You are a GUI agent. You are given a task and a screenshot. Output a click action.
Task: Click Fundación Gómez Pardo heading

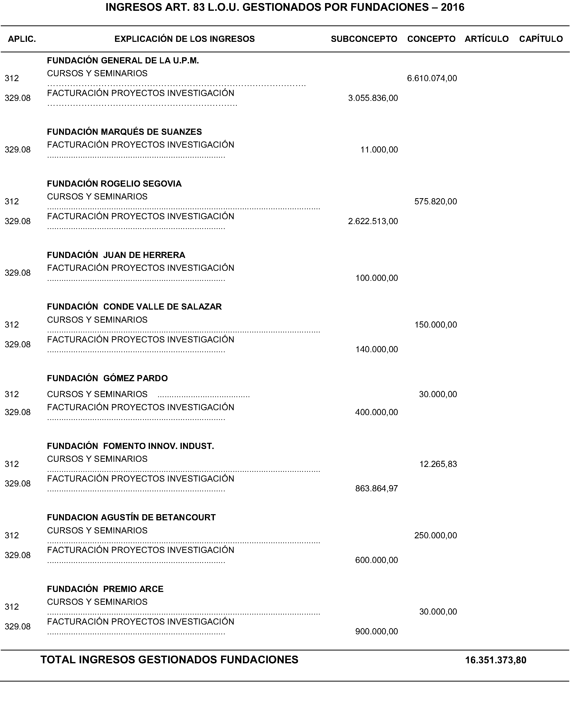tap(107, 378)
